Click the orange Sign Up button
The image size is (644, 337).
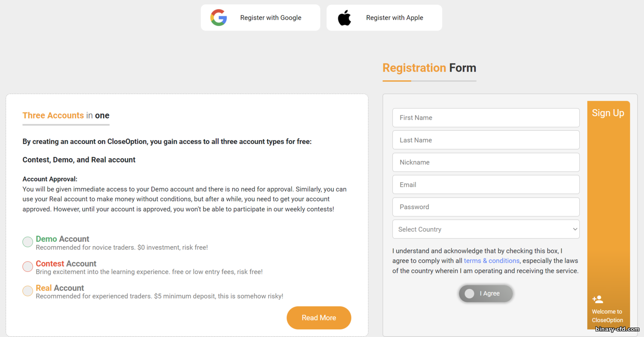coord(608,113)
